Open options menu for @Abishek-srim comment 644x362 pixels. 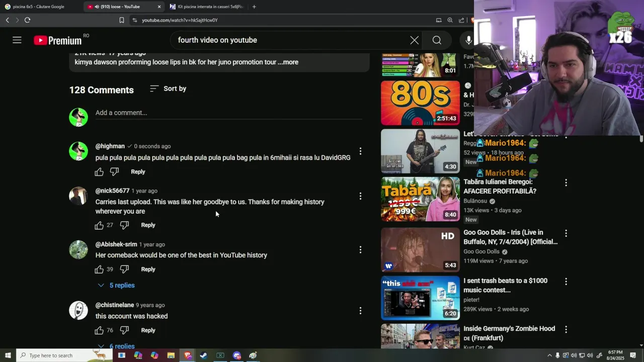(360, 249)
